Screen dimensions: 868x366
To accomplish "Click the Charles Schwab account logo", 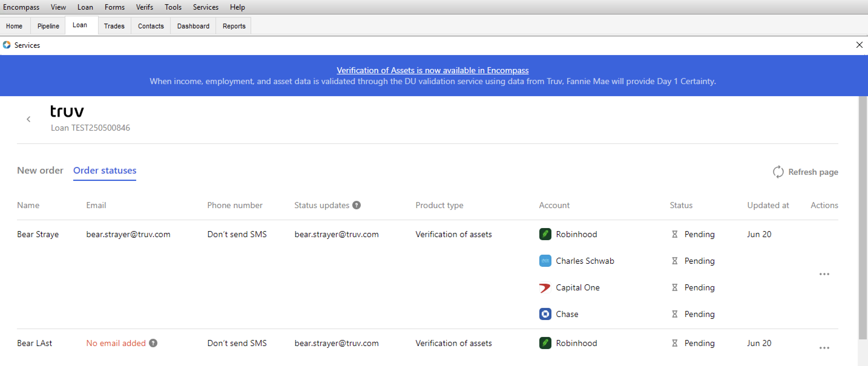I will pyautogui.click(x=545, y=261).
